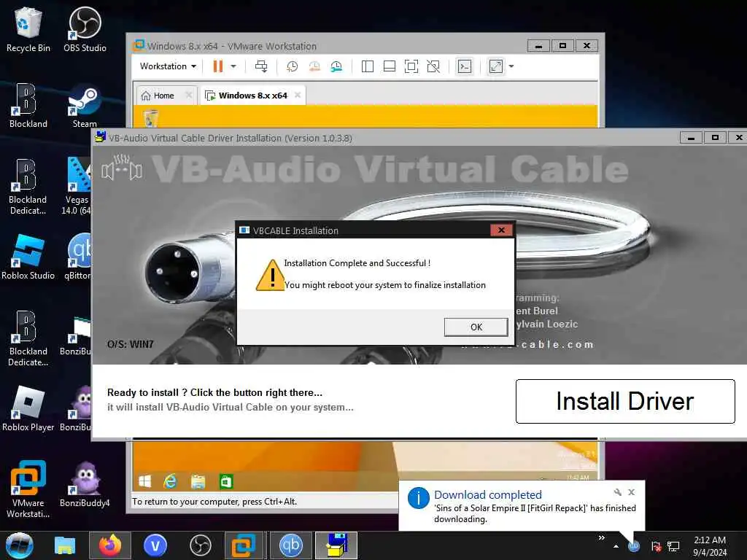
Task: Open the VMware snapshot manager
Action: pyautogui.click(x=336, y=66)
